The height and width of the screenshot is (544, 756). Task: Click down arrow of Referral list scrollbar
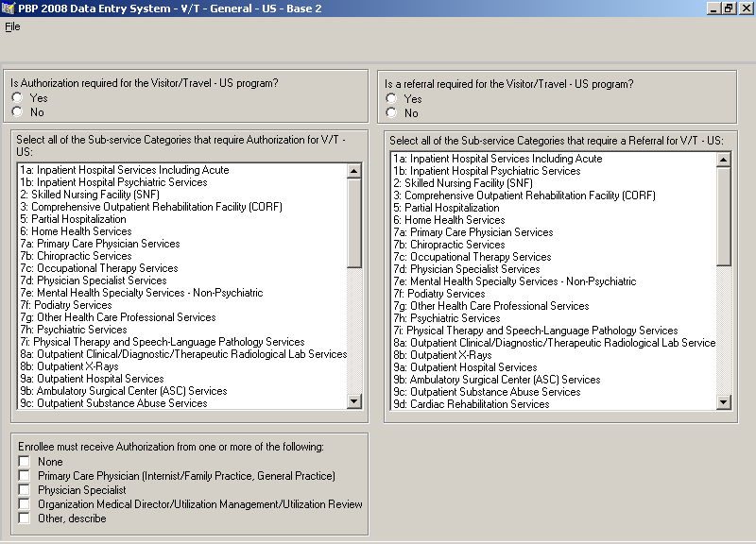tap(724, 401)
